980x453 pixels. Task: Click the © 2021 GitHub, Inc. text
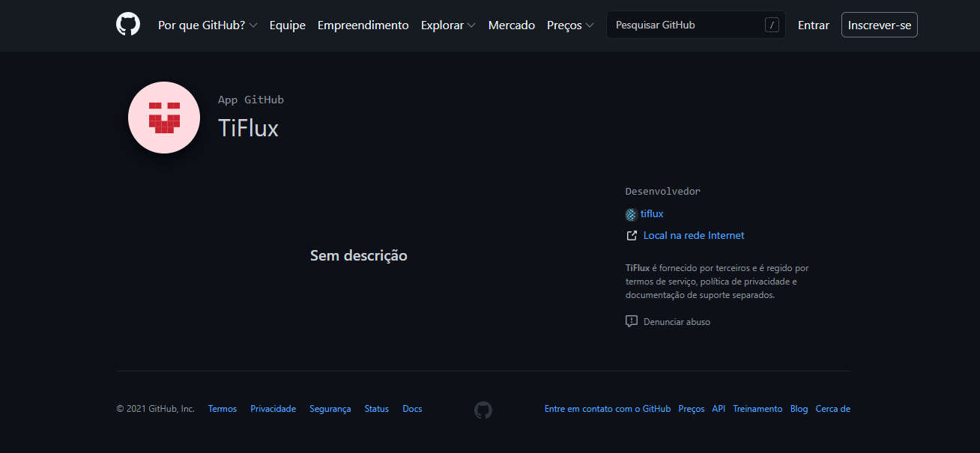[x=156, y=409]
